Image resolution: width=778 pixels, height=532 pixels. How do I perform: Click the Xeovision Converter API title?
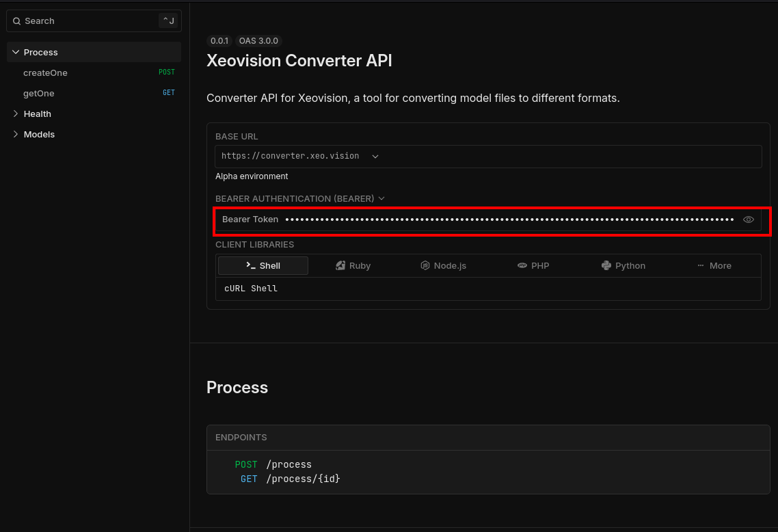click(299, 61)
